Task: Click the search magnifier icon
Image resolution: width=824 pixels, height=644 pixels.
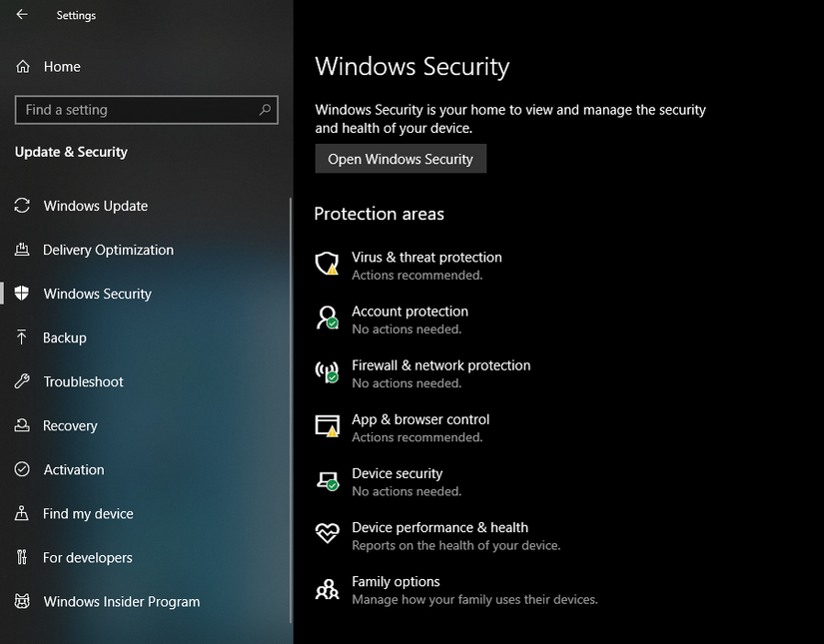Action: pyautogui.click(x=265, y=110)
